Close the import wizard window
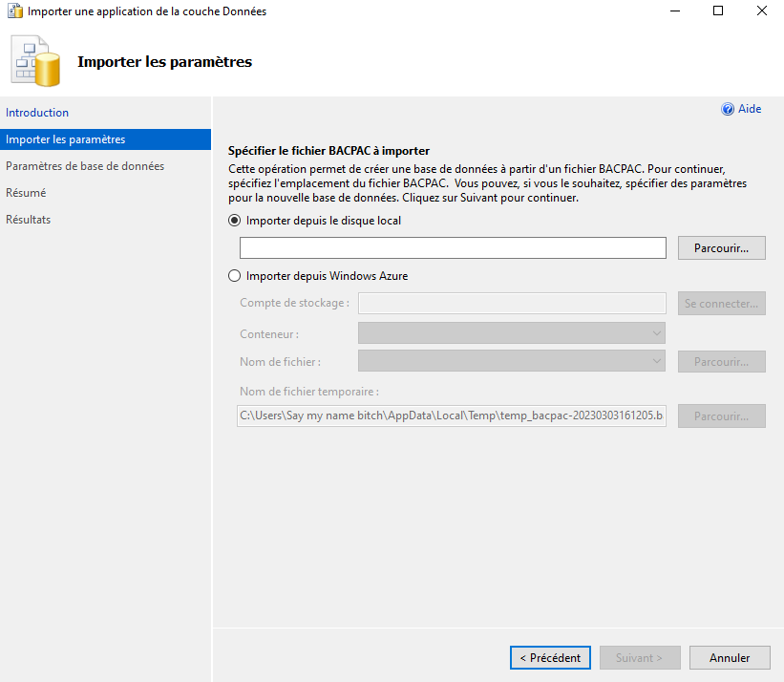 [761, 11]
